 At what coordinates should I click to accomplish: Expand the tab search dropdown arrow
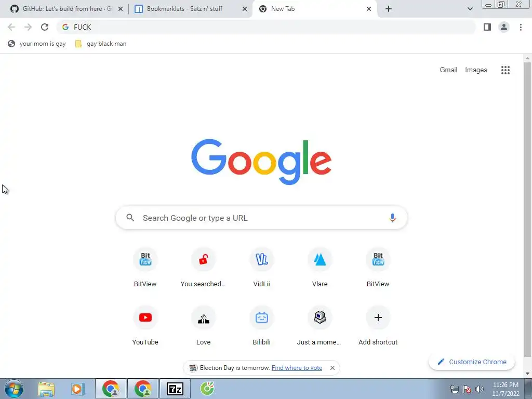click(x=470, y=9)
